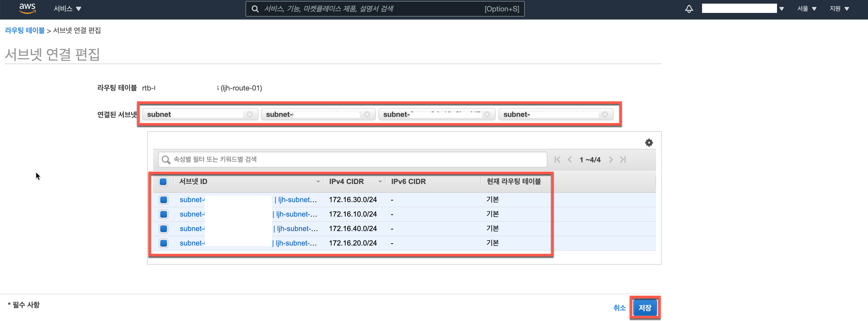
Task: Uncheck subnet with CIDR 172.16.20.0/24
Action: [164, 243]
